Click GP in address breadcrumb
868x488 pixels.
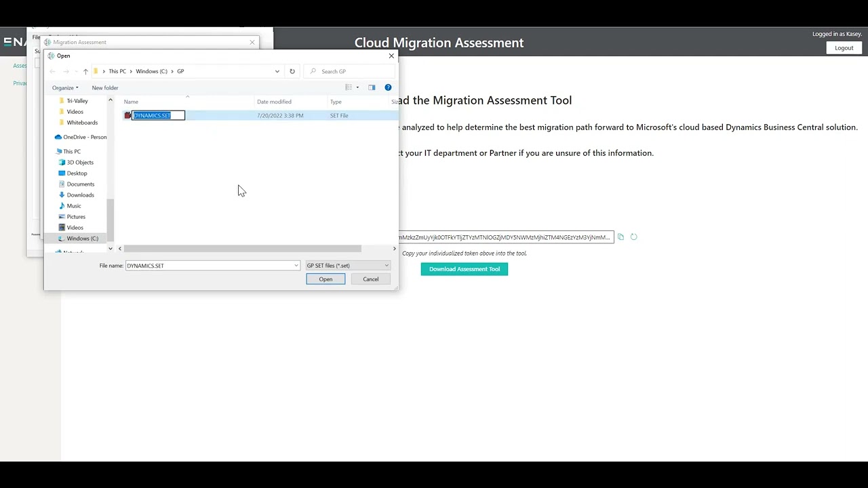click(x=180, y=71)
